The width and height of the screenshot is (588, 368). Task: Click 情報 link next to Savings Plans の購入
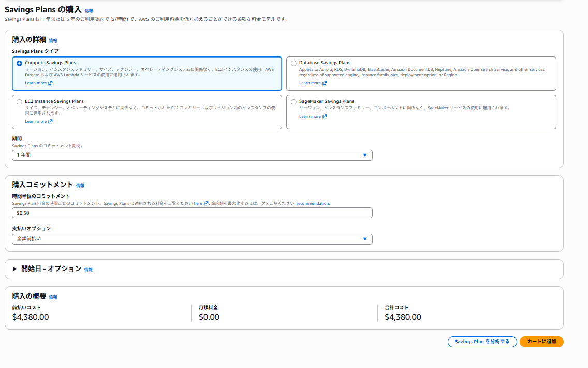point(89,10)
